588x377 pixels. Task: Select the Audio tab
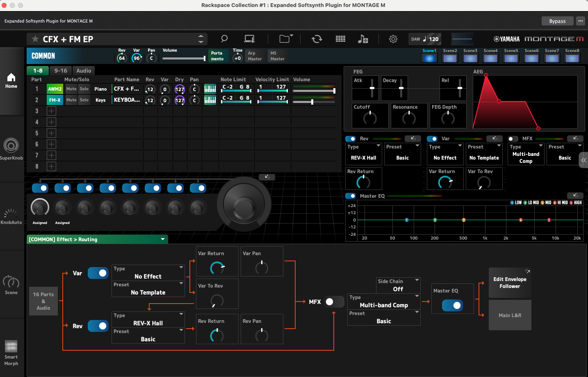point(84,71)
